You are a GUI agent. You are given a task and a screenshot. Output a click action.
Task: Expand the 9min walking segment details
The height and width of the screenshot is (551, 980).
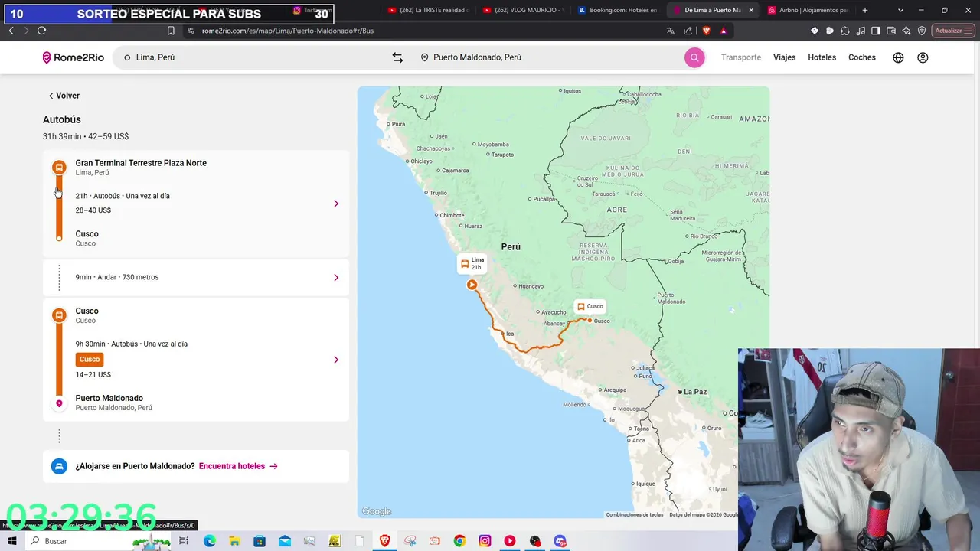click(196, 277)
